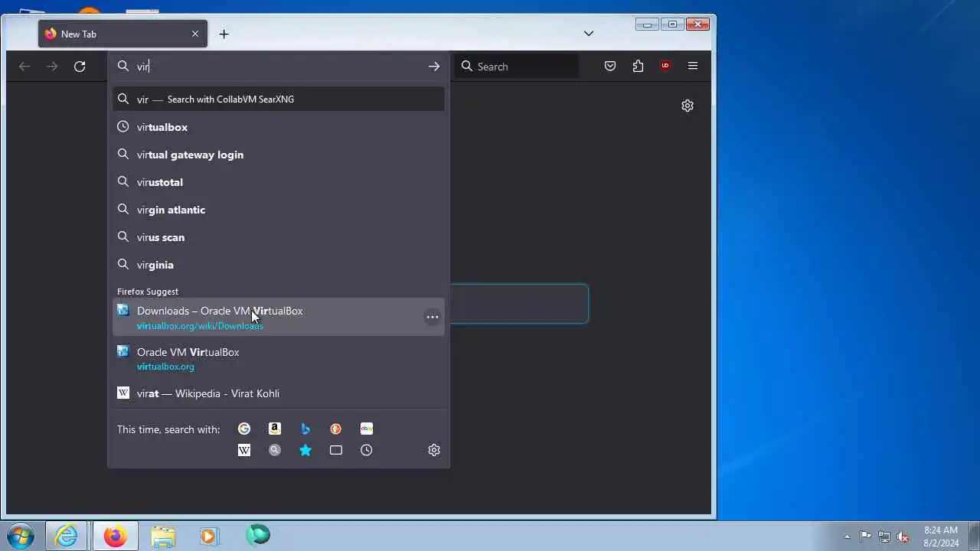Click the 'This time, search with:' label

(168, 429)
